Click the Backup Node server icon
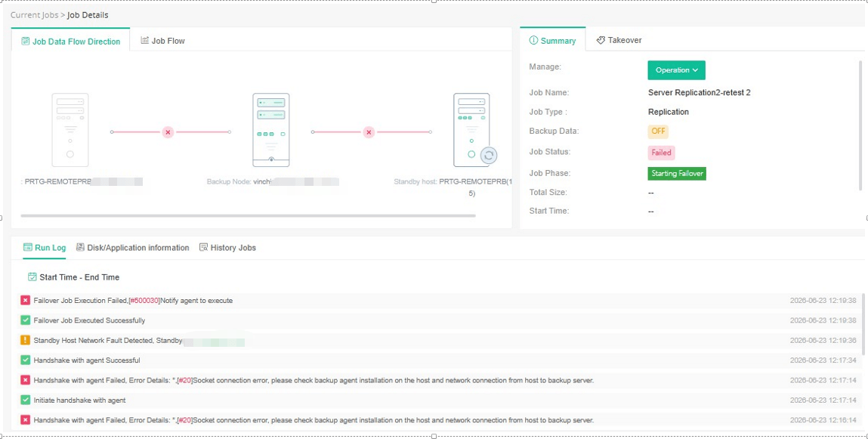Viewport: 868px width, 439px height. [x=270, y=130]
